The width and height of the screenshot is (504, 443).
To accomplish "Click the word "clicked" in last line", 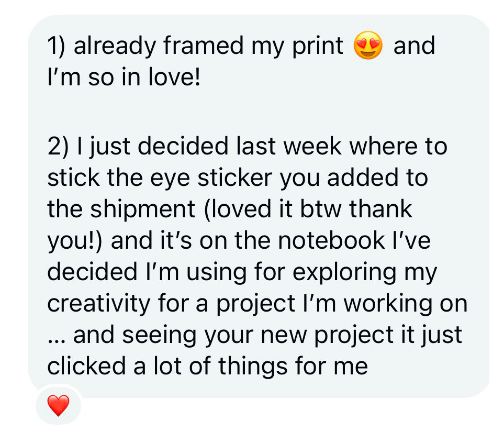I will tap(86, 367).
